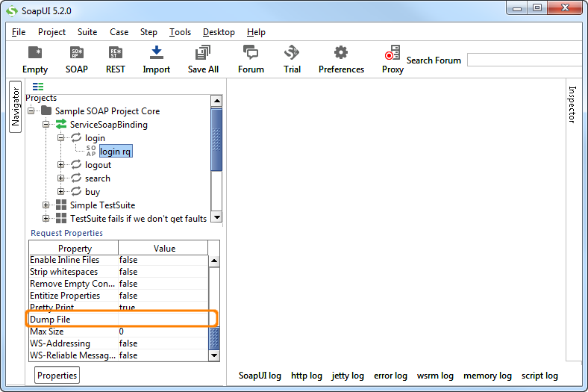588x392 pixels.
Task: Click the ServiceSoapBinding interface icon
Action: (61, 124)
